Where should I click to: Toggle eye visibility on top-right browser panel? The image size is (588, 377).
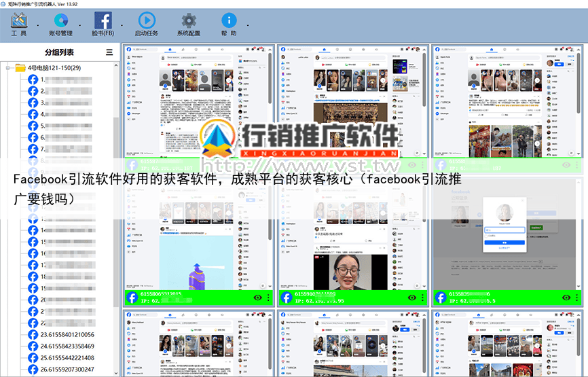click(566, 165)
